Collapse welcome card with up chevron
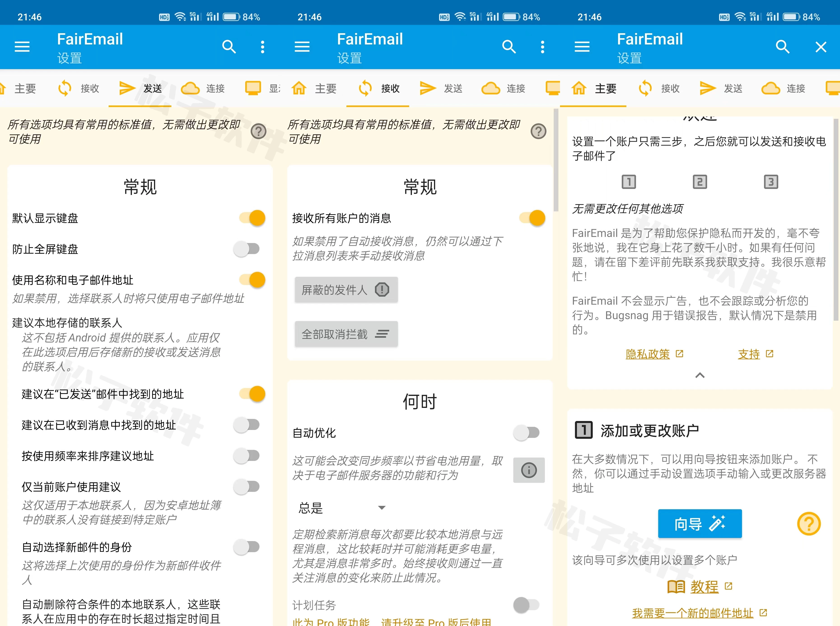 700,375
